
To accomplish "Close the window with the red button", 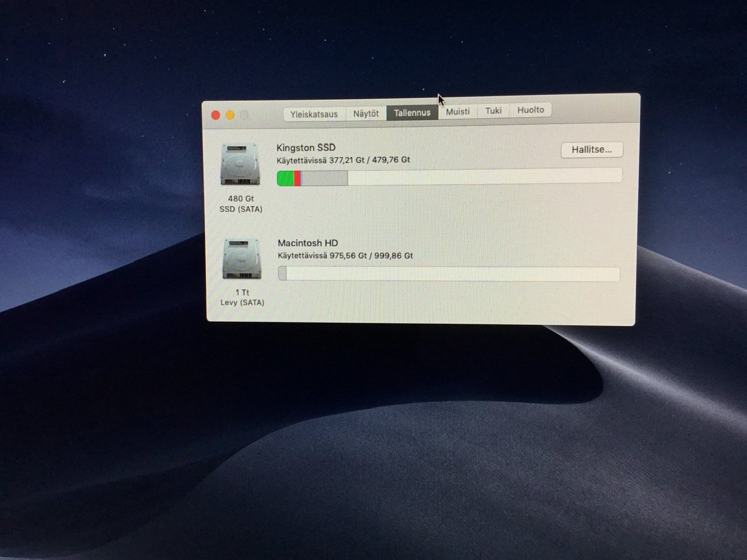I will [x=215, y=116].
